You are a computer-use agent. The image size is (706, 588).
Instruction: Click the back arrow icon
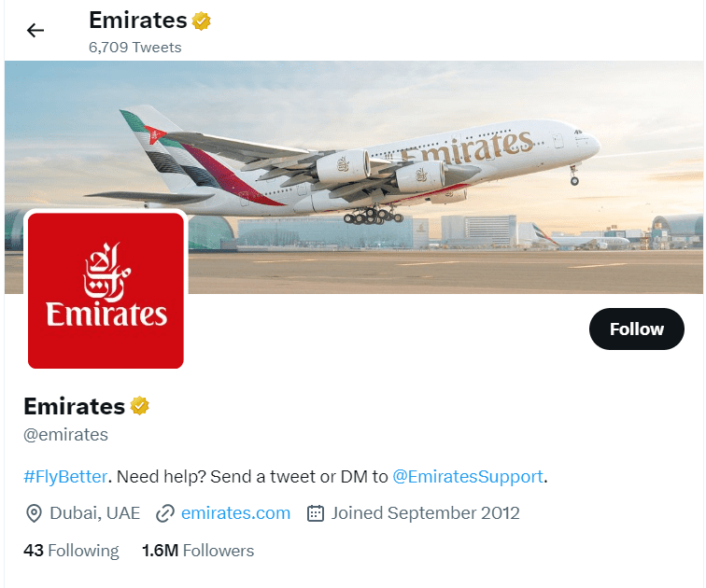[x=35, y=31]
